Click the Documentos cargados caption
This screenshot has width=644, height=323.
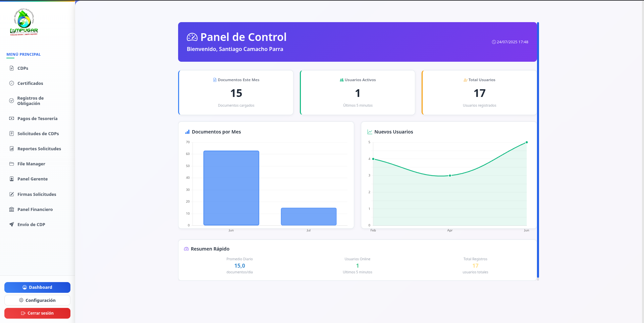click(236, 105)
